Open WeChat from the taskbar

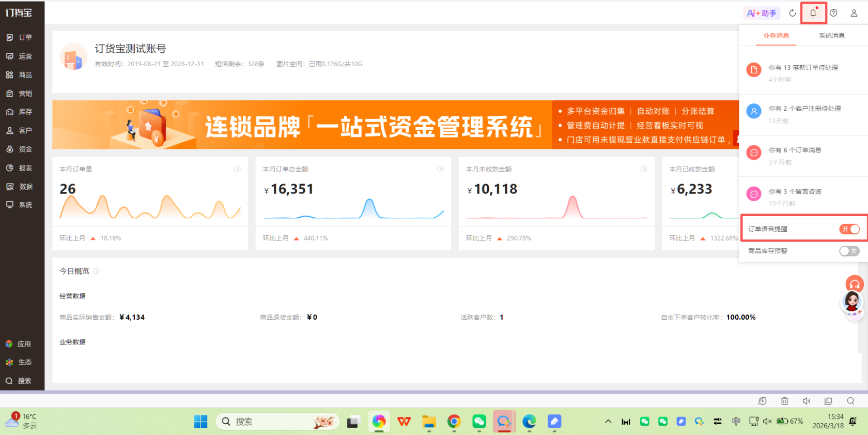[x=479, y=422]
